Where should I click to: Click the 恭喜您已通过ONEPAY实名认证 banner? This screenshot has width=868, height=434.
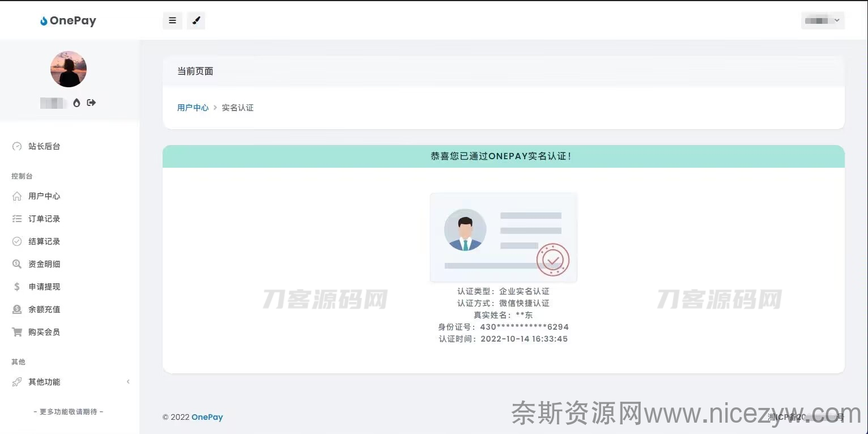point(503,156)
